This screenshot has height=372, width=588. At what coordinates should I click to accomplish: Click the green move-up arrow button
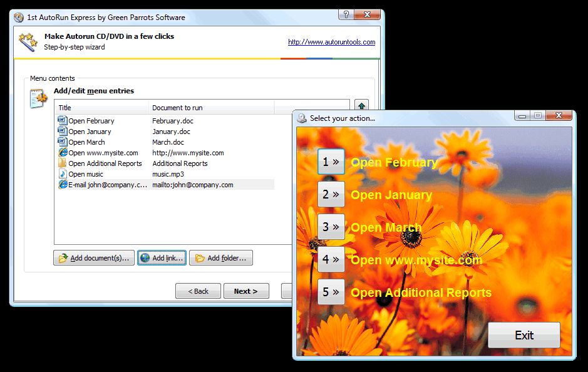(361, 106)
